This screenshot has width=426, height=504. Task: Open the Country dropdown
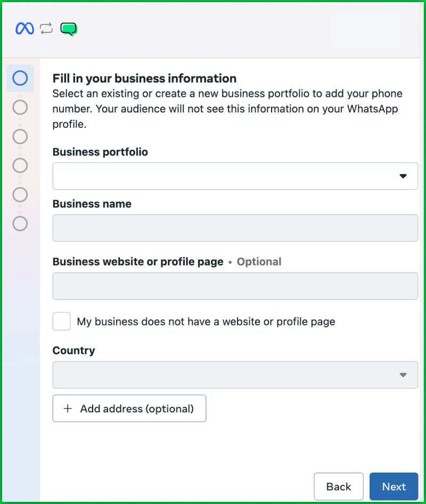coord(235,375)
